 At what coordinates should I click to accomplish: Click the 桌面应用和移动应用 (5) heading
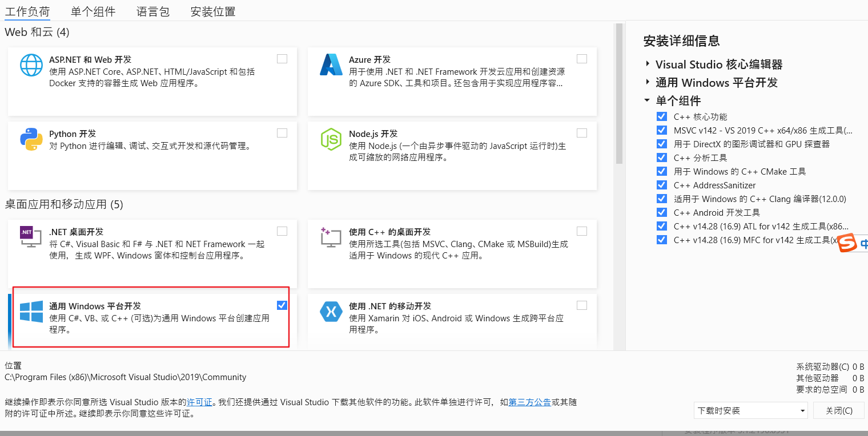pos(64,204)
